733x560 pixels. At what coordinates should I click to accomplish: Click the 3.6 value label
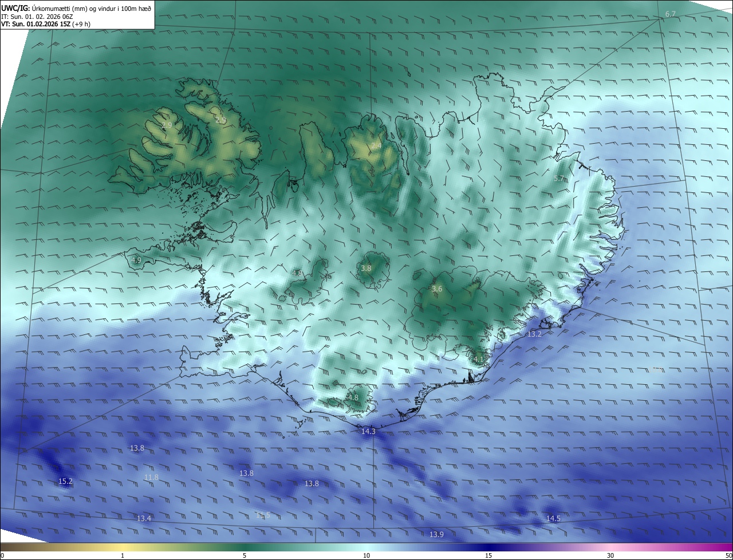(437, 289)
